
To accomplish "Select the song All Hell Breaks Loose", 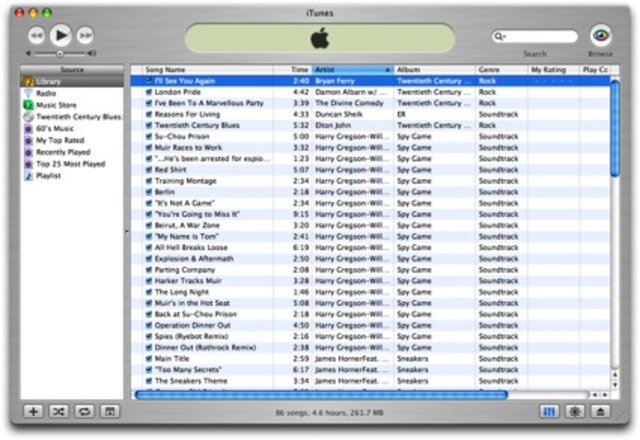I will 191,247.
